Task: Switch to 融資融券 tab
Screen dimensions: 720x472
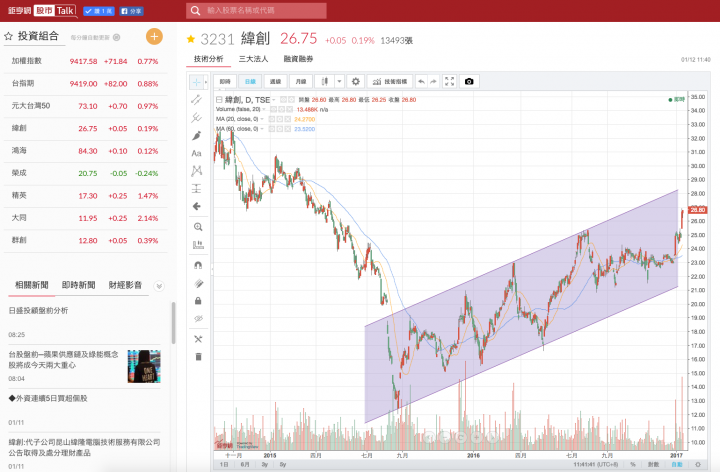Action: tap(298, 59)
